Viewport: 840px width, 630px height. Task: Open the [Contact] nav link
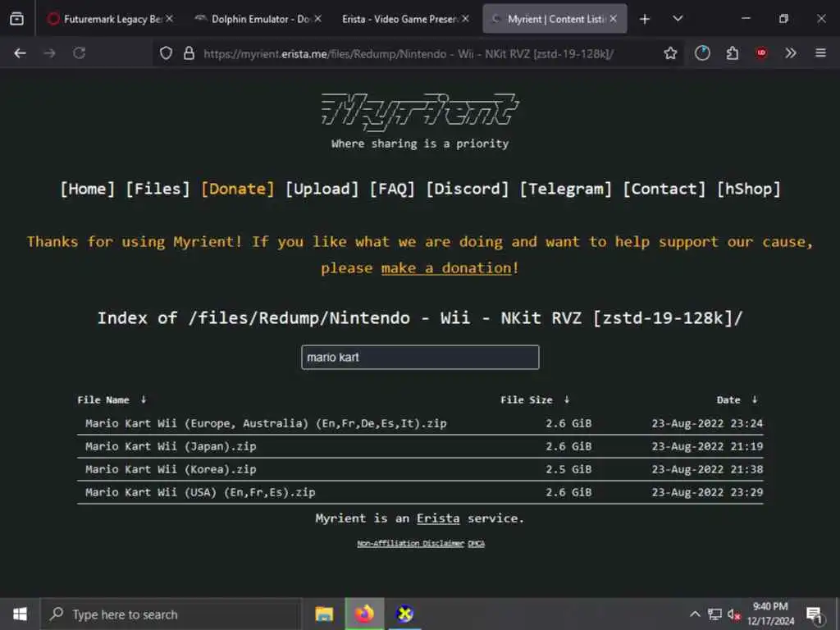coord(664,189)
